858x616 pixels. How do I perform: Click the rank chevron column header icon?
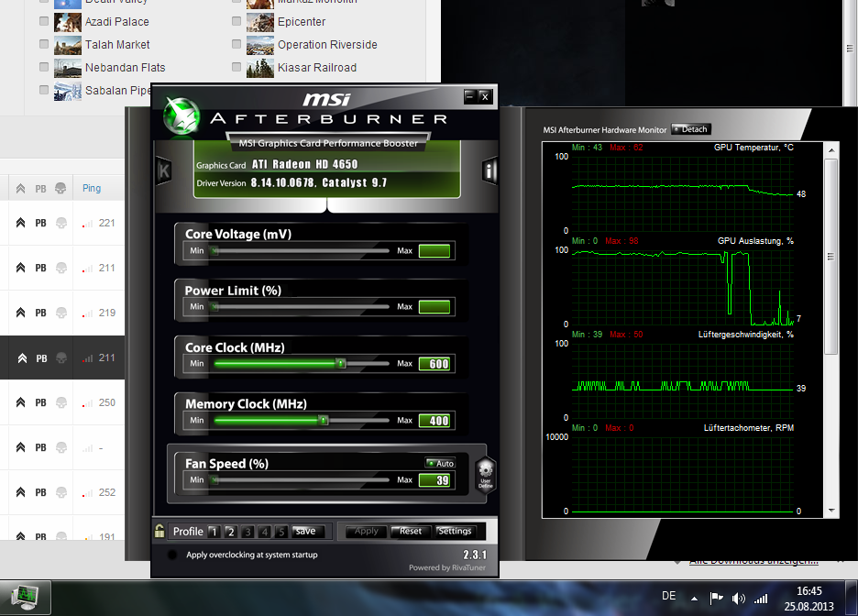(20, 188)
